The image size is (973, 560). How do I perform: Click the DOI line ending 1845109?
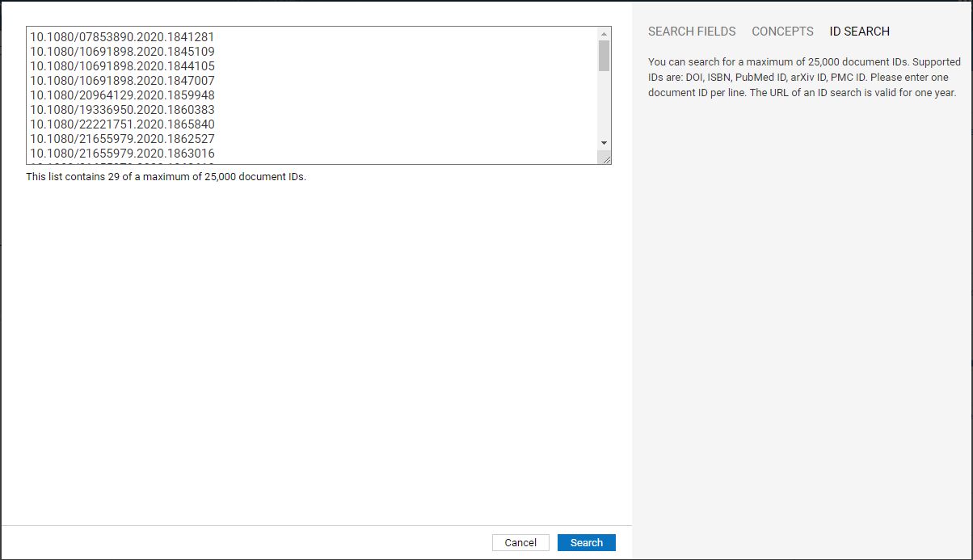click(122, 51)
